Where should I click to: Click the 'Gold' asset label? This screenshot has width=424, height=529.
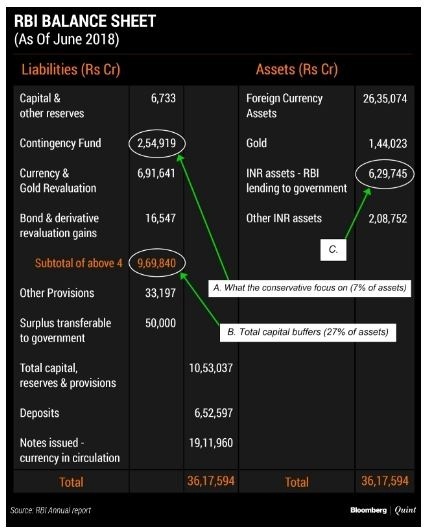click(256, 143)
